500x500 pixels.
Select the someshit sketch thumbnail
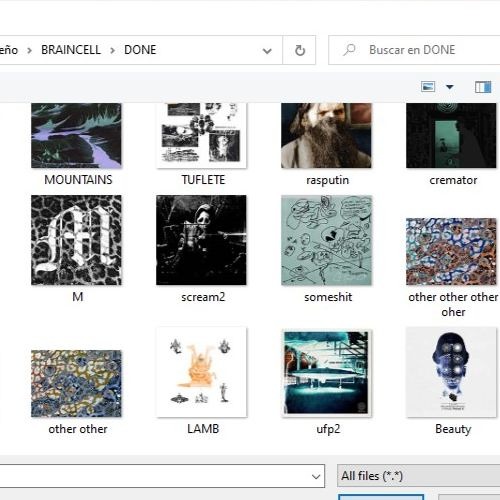(x=326, y=240)
